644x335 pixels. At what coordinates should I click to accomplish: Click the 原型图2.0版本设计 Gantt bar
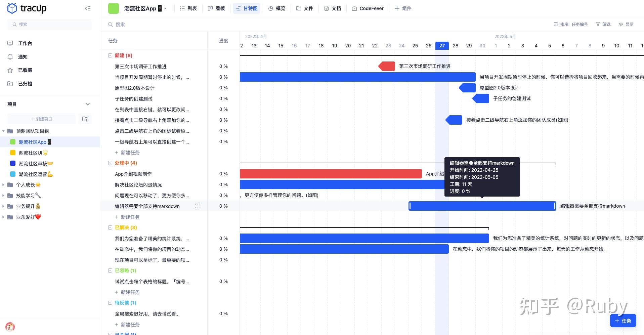click(467, 88)
